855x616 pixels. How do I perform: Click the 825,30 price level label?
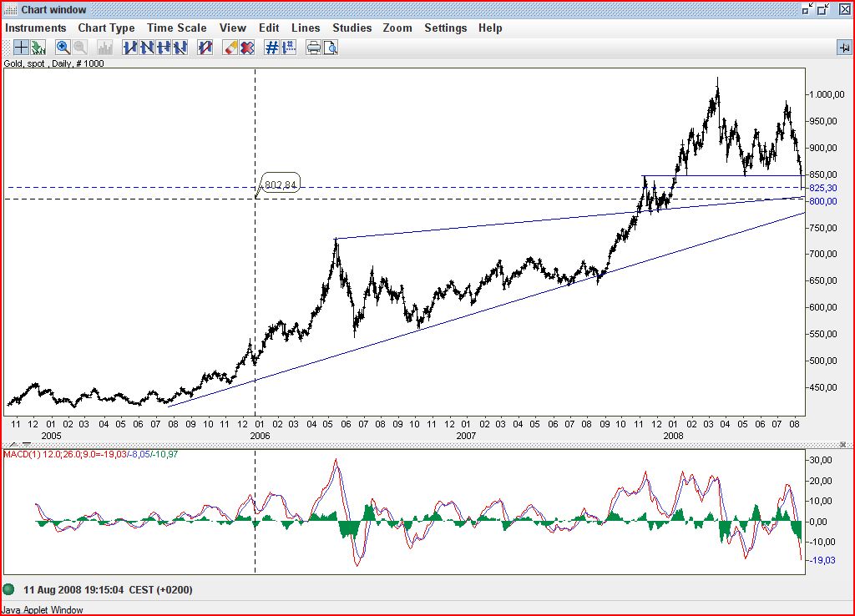(x=822, y=188)
